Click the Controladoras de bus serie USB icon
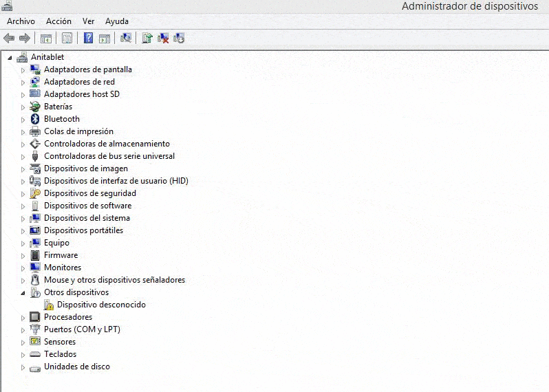Viewport: 549px width, 392px height. point(34,156)
